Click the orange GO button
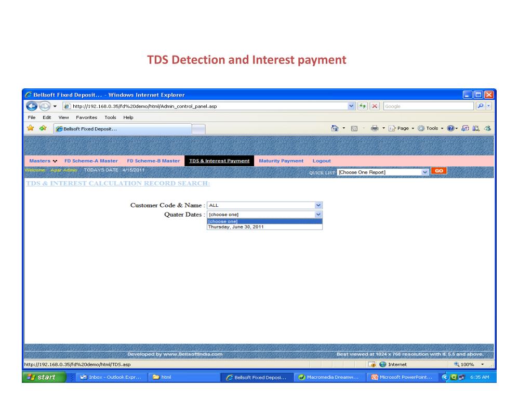 (x=438, y=171)
